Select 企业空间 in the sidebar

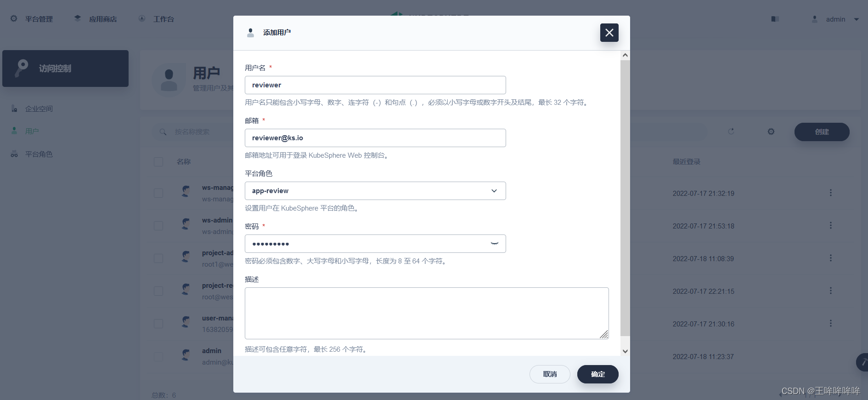(x=39, y=109)
